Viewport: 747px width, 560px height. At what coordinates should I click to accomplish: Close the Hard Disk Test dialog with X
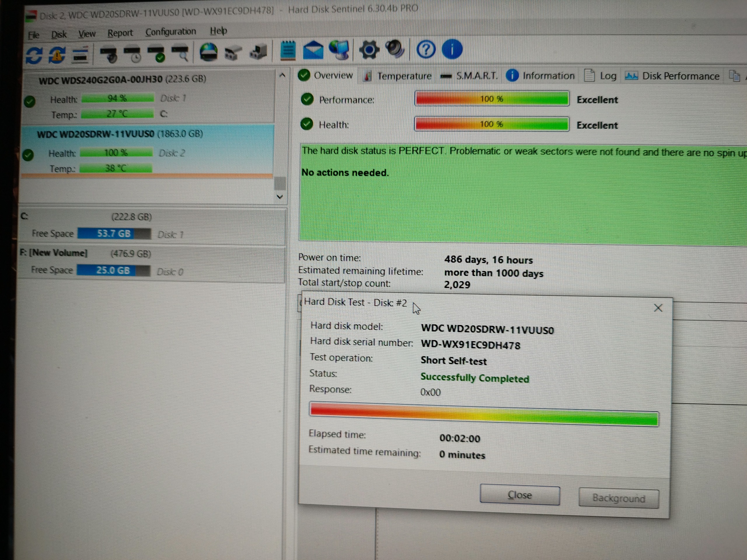click(x=658, y=308)
